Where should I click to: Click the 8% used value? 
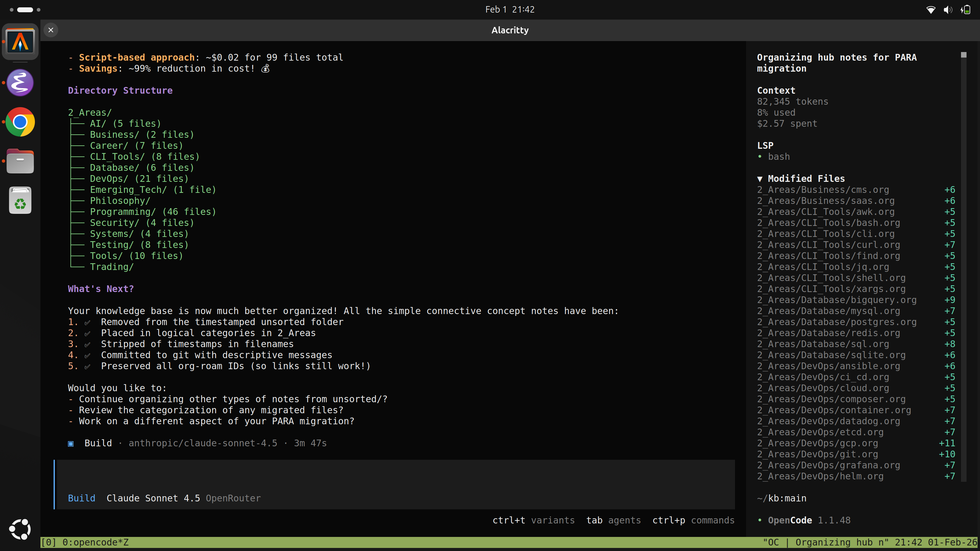coord(776,113)
